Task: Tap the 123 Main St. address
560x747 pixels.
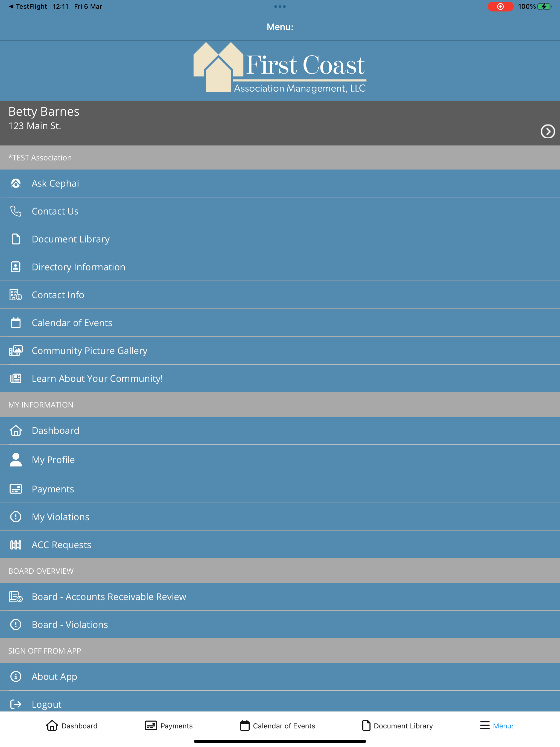Action: click(35, 126)
